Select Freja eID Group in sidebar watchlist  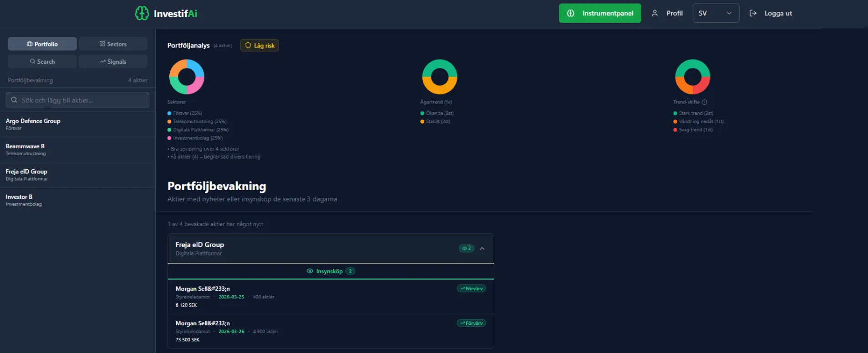click(x=77, y=175)
